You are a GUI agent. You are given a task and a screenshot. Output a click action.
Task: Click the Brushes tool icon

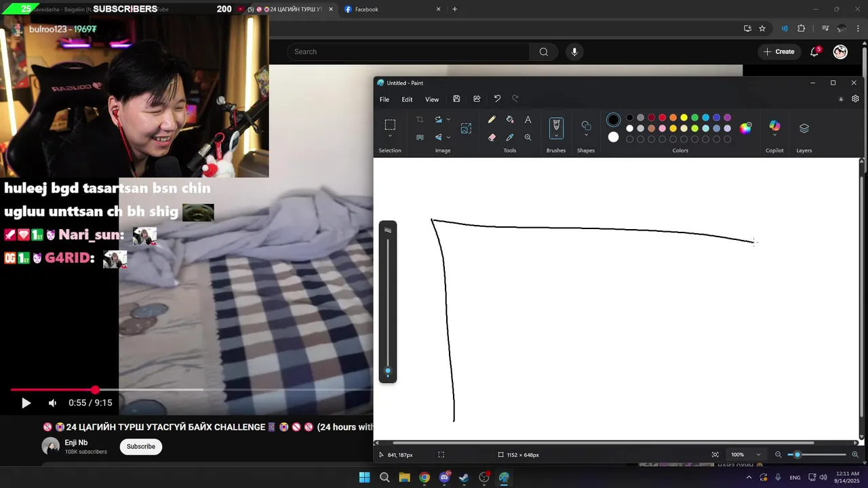tap(556, 125)
